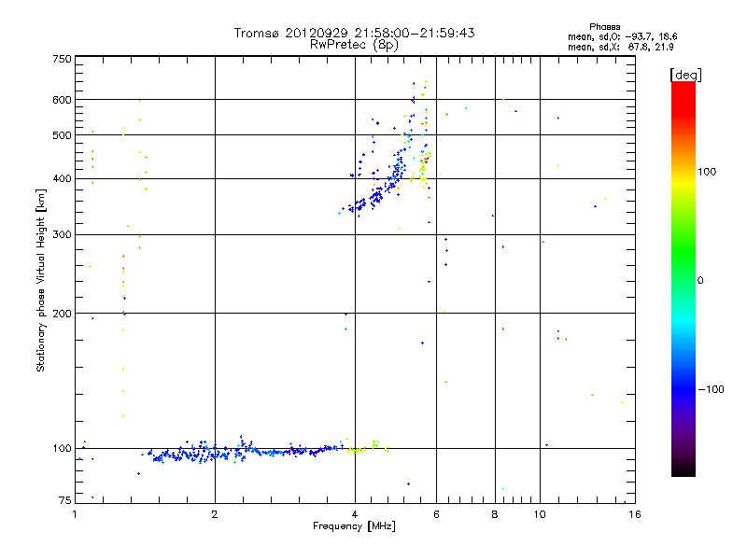747x560 pixels.
Task: Click the colorbar tick label "-100"
Action: (x=712, y=389)
